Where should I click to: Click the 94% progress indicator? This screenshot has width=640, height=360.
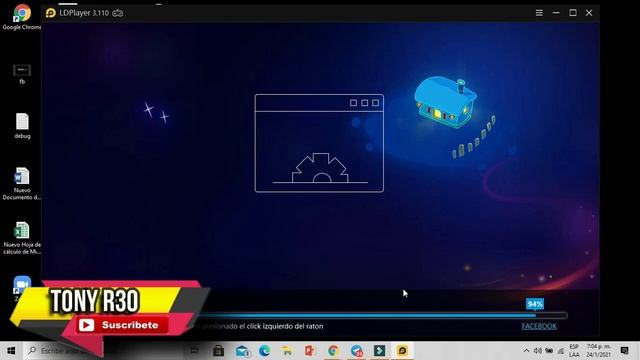535,304
